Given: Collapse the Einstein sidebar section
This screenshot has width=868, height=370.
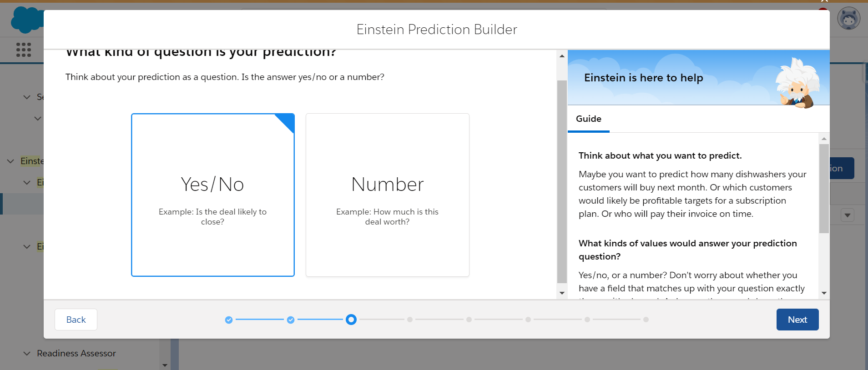Looking at the screenshot, I should pyautogui.click(x=10, y=161).
